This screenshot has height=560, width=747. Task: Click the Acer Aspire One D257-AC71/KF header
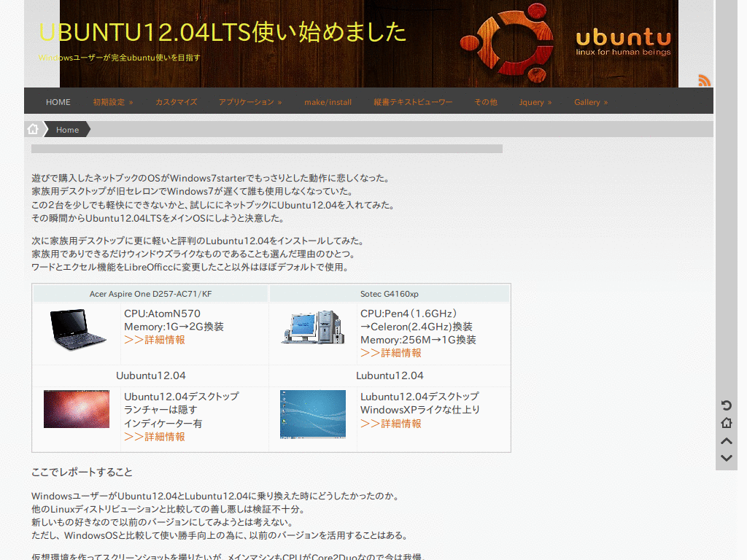(150, 294)
